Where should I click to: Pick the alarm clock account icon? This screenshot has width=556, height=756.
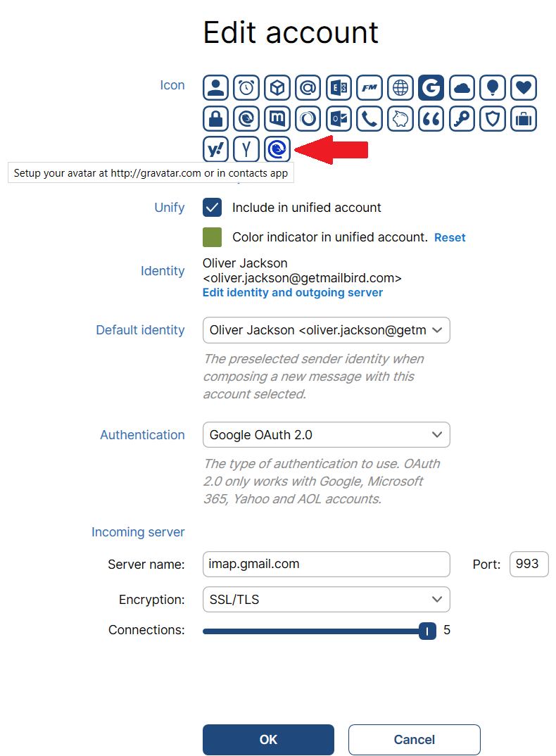click(246, 87)
